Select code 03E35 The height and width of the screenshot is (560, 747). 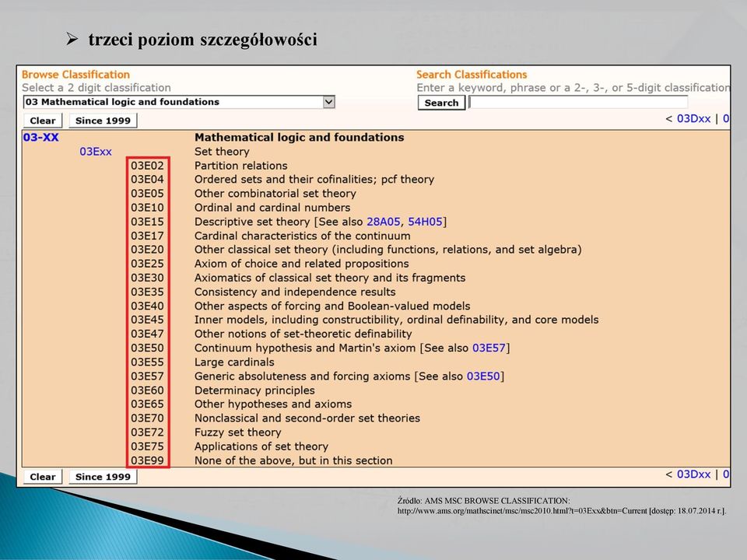coord(147,292)
